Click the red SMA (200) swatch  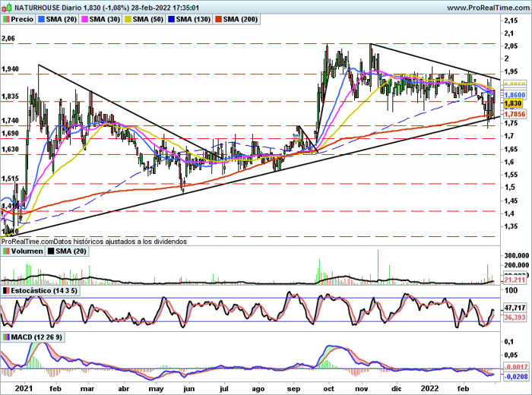click(218, 19)
